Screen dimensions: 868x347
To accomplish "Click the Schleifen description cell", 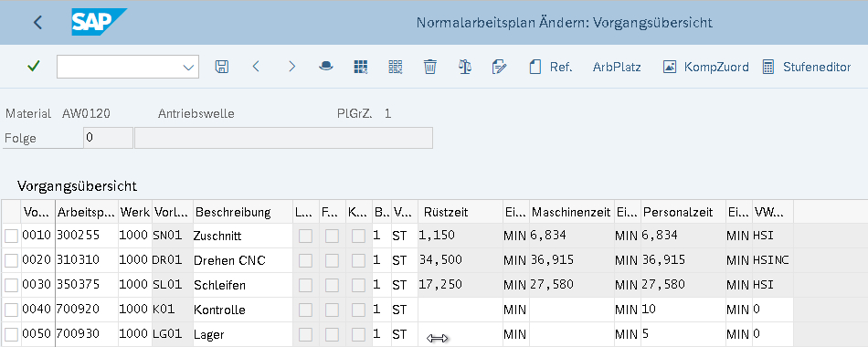I will pyautogui.click(x=243, y=285).
